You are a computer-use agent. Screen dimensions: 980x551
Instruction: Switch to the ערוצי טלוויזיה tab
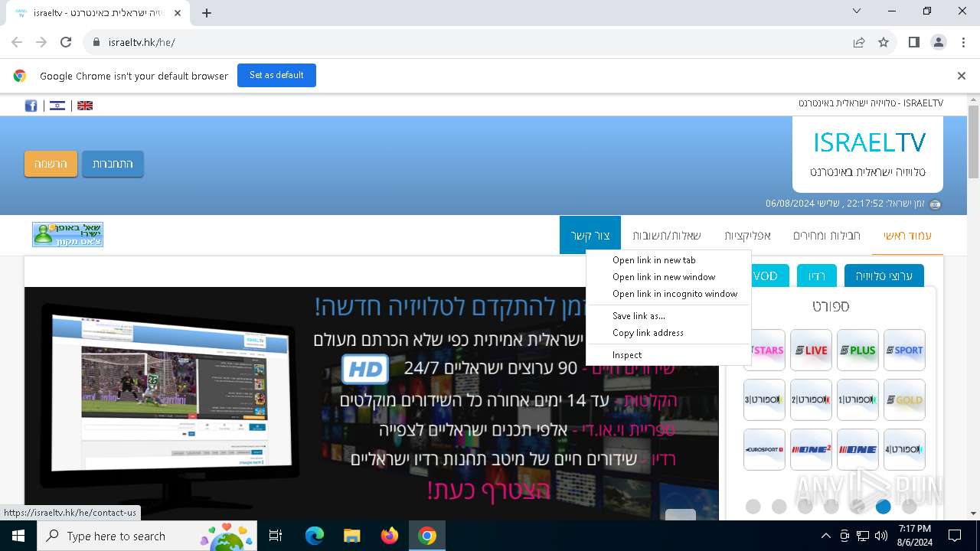point(884,275)
